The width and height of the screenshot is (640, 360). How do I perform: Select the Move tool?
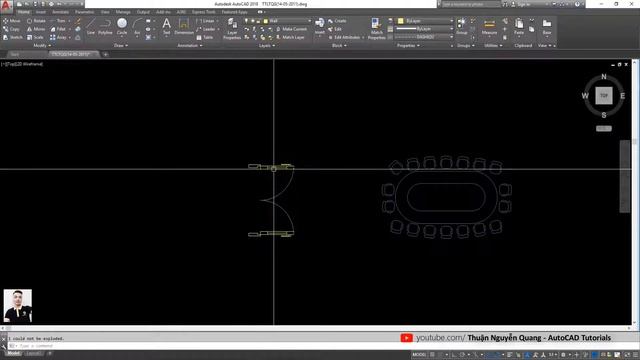[x=12, y=21]
